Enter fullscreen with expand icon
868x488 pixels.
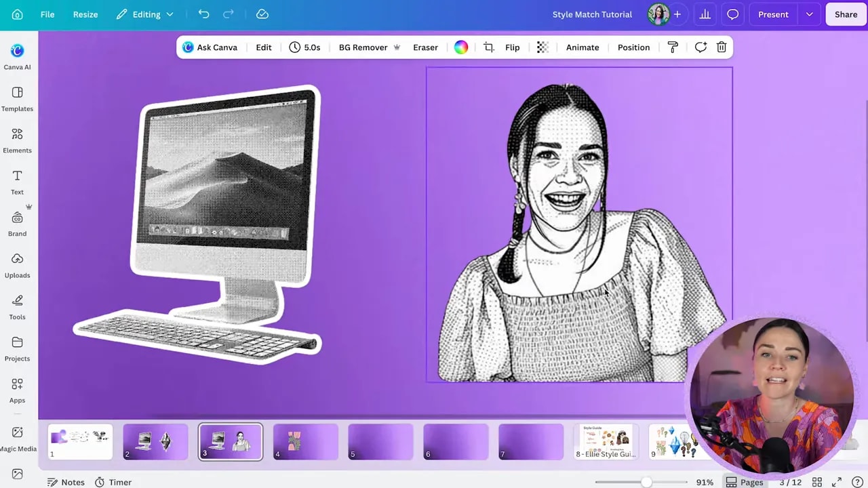click(837, 482)
